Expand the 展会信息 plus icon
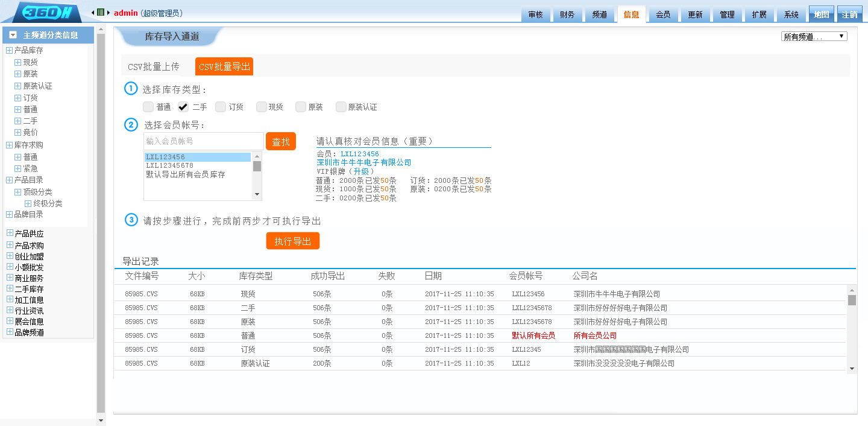Screen dimensions: 868x426 pyautogui.click(x=10, y=321)
